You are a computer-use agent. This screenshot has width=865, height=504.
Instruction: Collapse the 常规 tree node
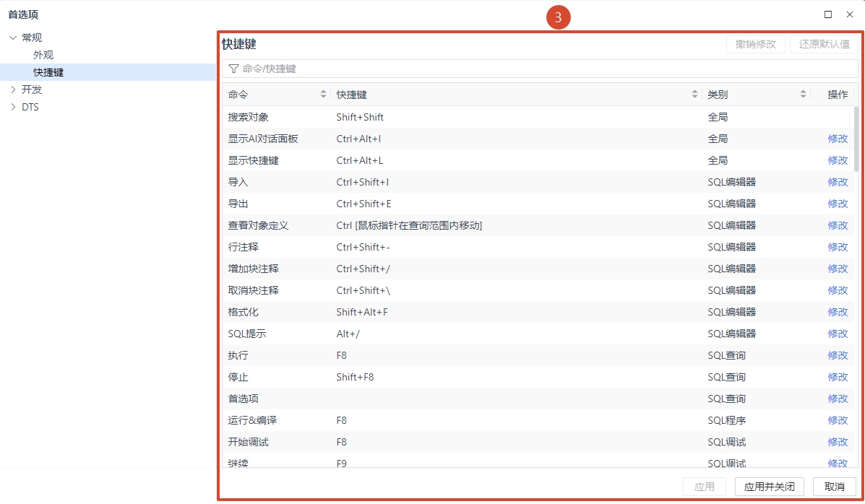(x=13, y=38)
